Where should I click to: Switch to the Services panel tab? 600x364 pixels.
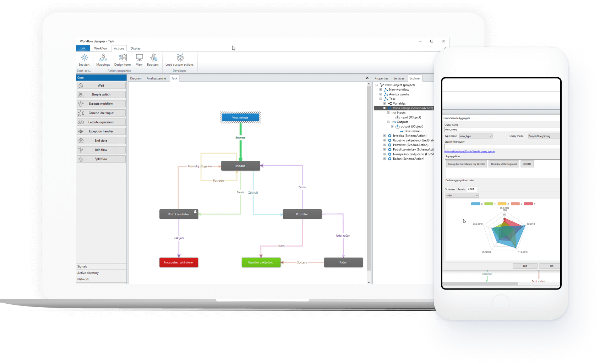coord(399,78)
